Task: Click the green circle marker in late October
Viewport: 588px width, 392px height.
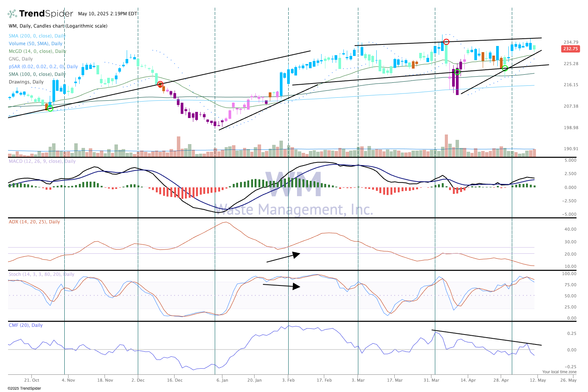Action: coord(50,108)
